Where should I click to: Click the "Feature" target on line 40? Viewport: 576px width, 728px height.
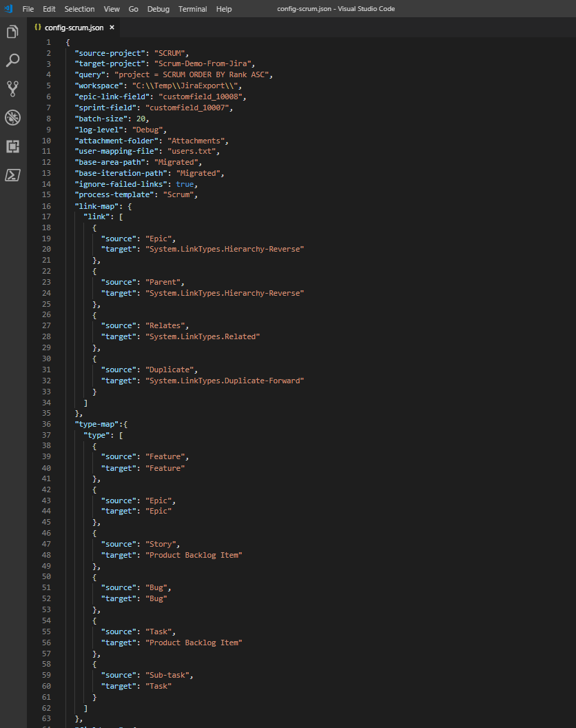(x=165, y=469)
